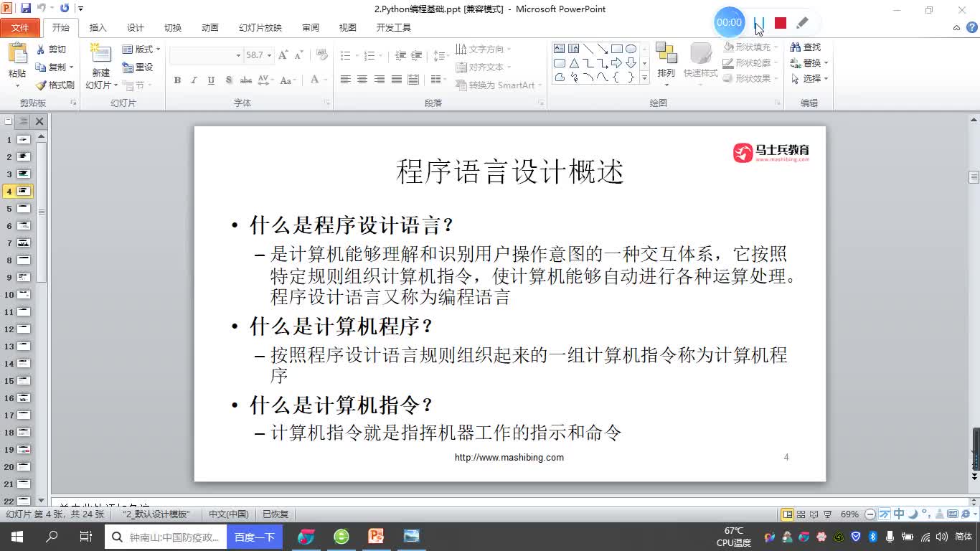Screen dimensions: 980x551
Task: Pause the recording with the pause icon
Action: [759, 23]
